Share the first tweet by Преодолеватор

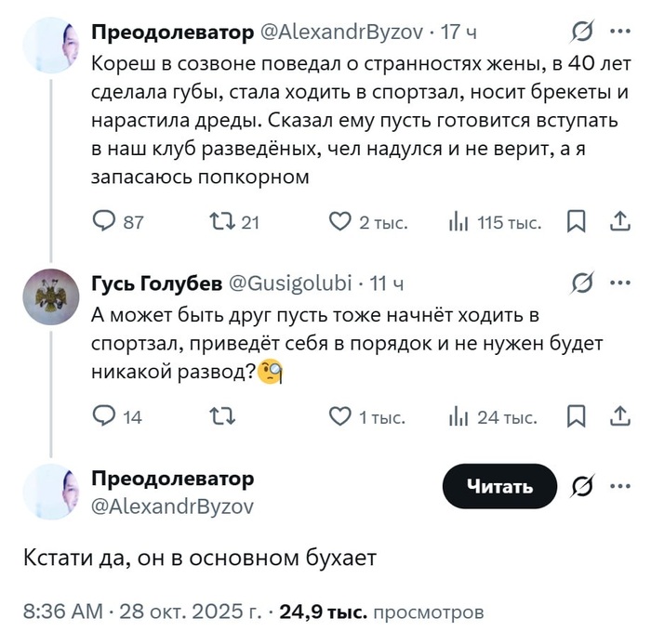618,222
